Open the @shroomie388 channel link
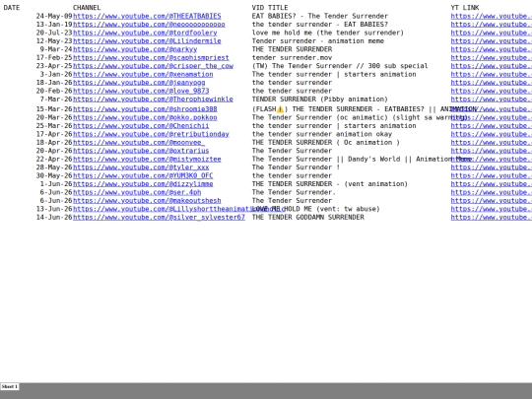The image size is (532, 399). click(x=145, y=109)
